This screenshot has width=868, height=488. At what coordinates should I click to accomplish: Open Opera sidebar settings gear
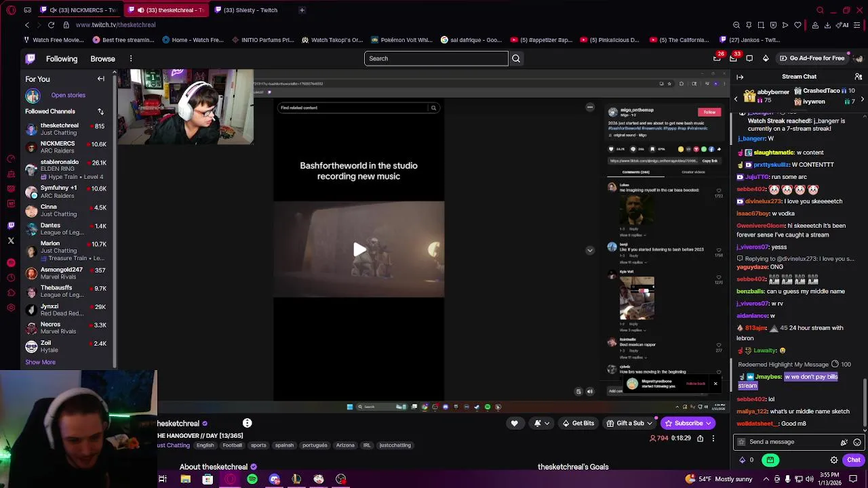[x=11, y=308]
